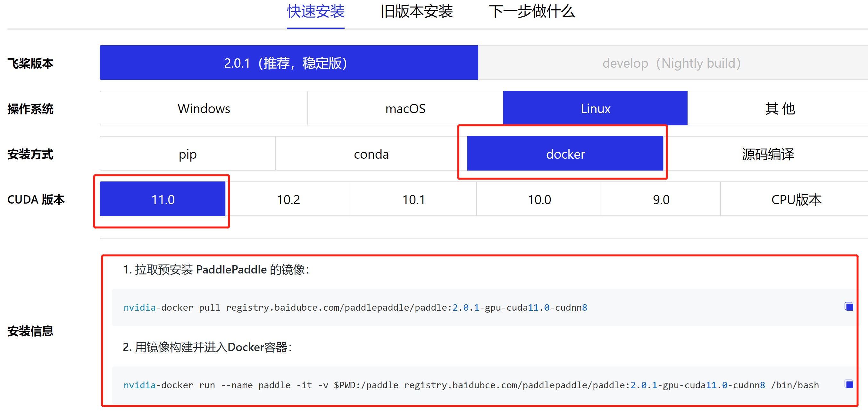The height and width of the screenshot is (411, 868).
Task: Choose develop (Nightly build) version
Action: [x=671, y=63]
